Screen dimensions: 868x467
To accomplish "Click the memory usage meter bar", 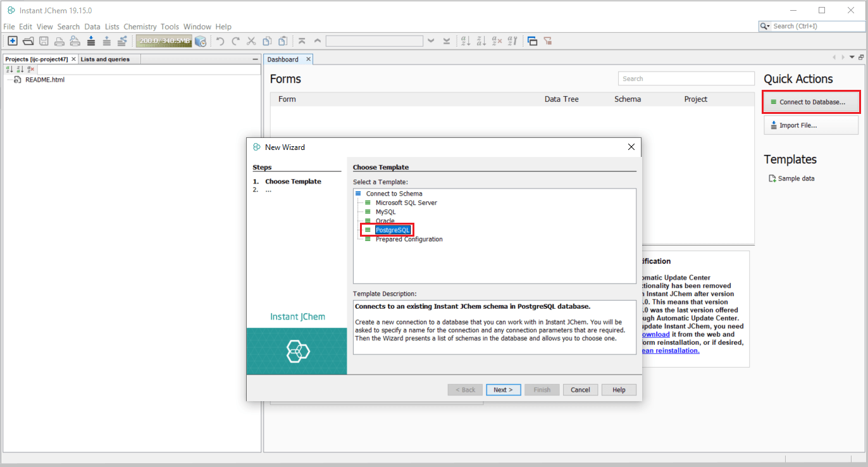I will tap(163, 40).
